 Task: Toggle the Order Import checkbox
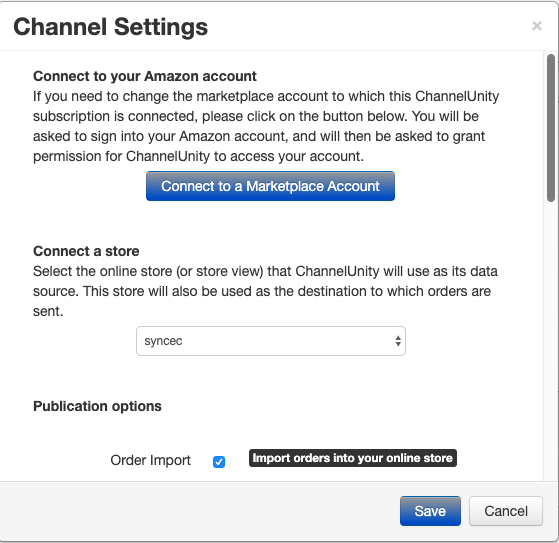[x=219, y=462]
